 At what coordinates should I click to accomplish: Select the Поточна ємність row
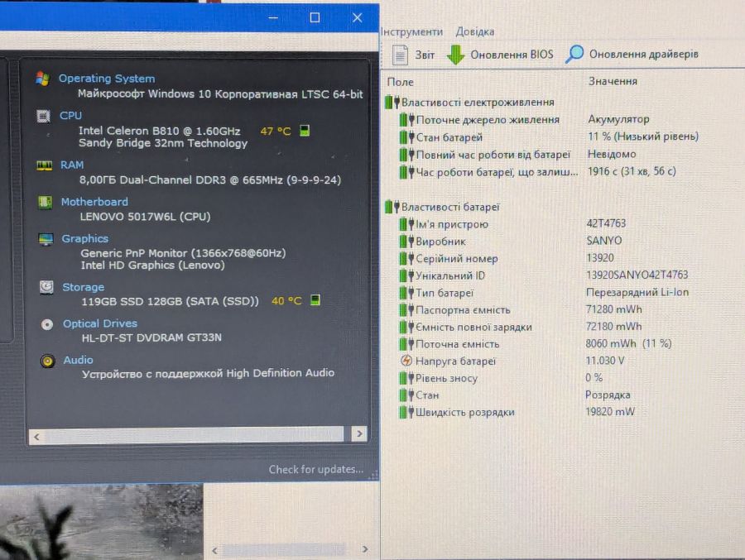[535, 344]
